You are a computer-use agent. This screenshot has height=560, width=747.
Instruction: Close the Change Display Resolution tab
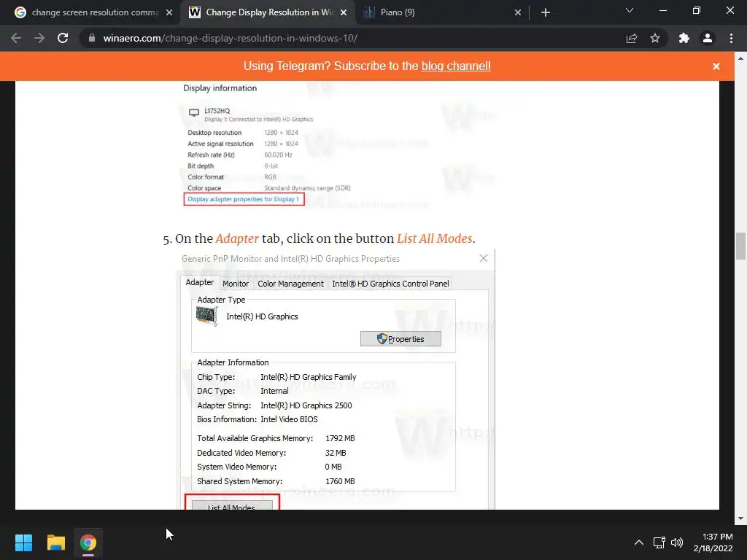point(344,12)
